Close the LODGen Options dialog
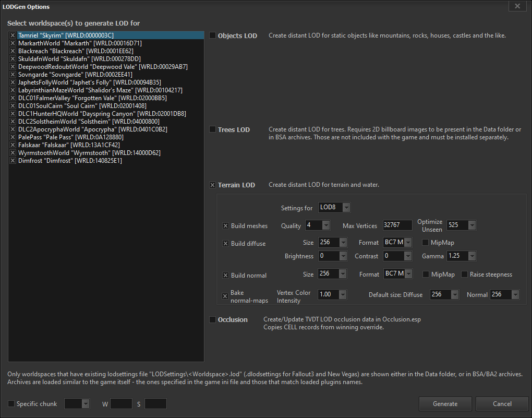The height and width of the screenshot is (418, 532). (517, 6)
